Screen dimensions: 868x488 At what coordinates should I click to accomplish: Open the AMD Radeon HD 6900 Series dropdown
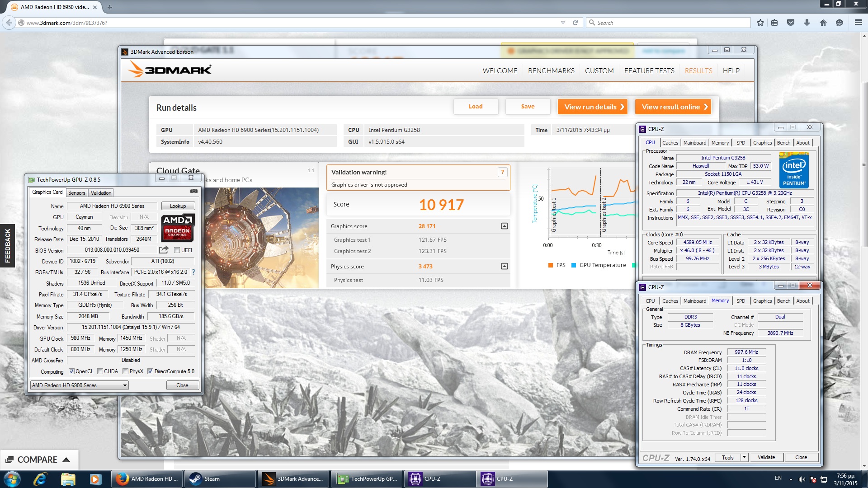click(80, 385)
